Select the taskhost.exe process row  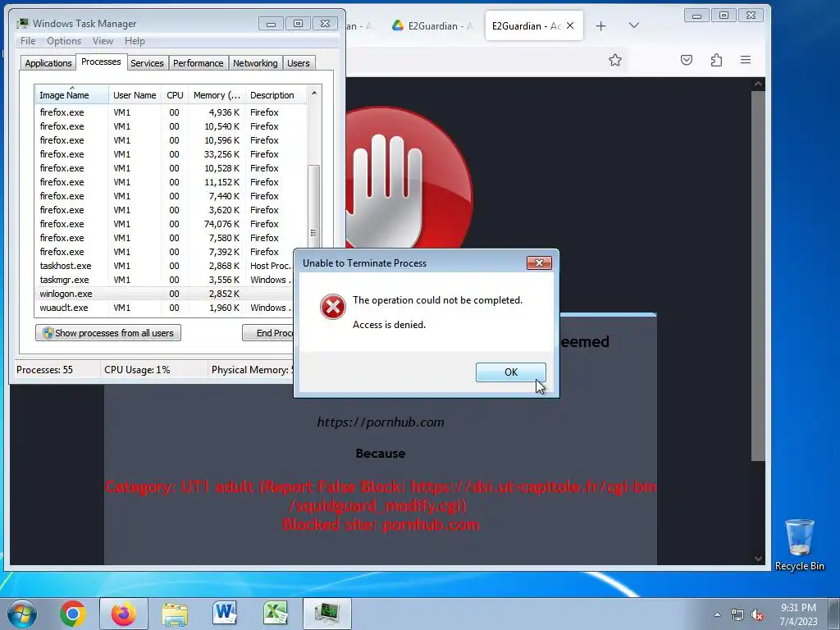(165, 266)
